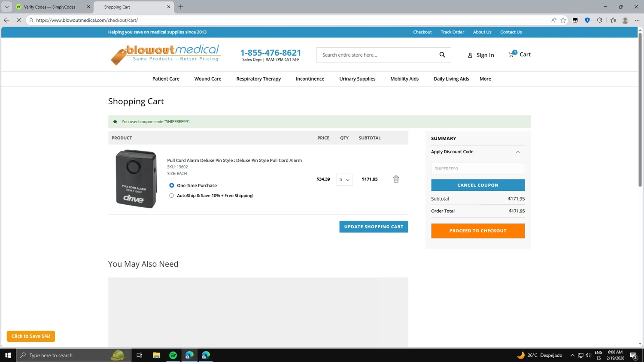Image resolution: width=644 pixels, height=362 pixels.
Task: Open the taskbar clock and date
Action: [x=615, y=355]
